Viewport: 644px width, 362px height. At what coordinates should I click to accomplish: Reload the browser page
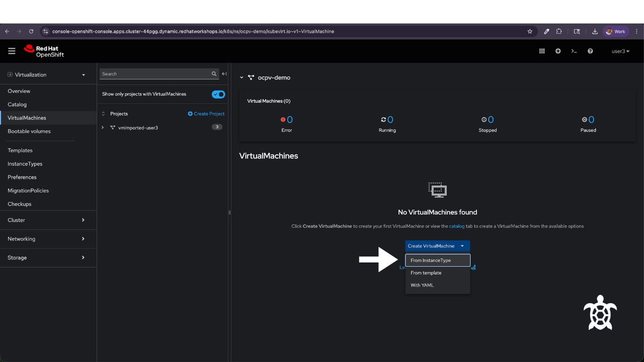tap(31, 31)
